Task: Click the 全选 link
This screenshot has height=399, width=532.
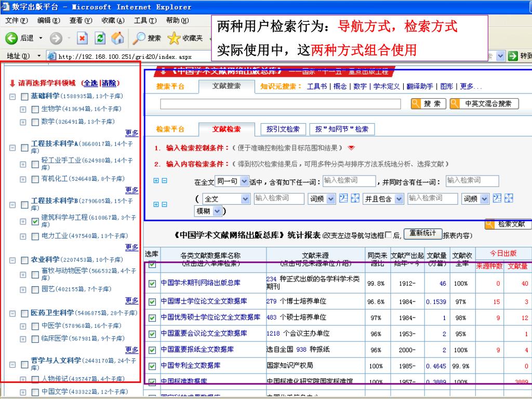Action: click(x=90, y=83)
